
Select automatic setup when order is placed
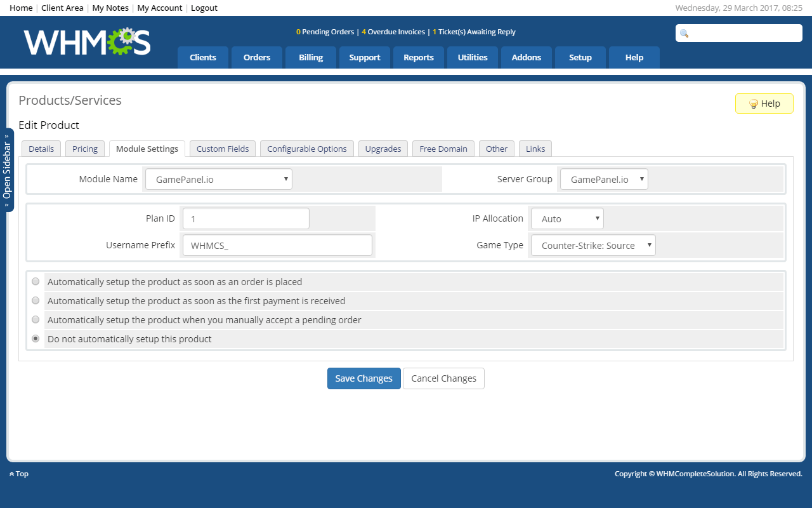[x=36, y=281]
